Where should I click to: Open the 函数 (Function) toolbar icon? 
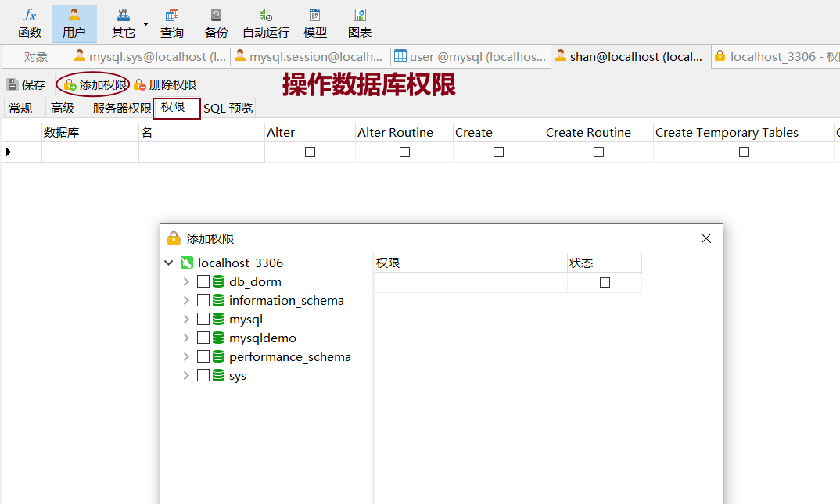[30, 24]
